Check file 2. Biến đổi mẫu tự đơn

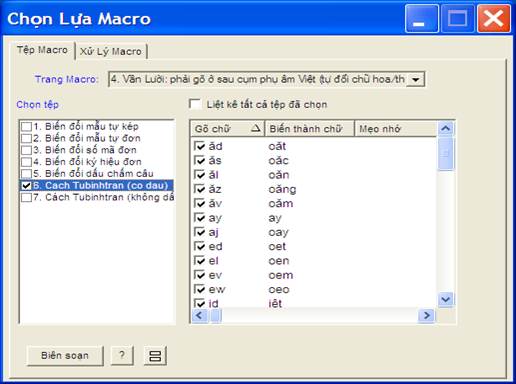tap(26, 138)
